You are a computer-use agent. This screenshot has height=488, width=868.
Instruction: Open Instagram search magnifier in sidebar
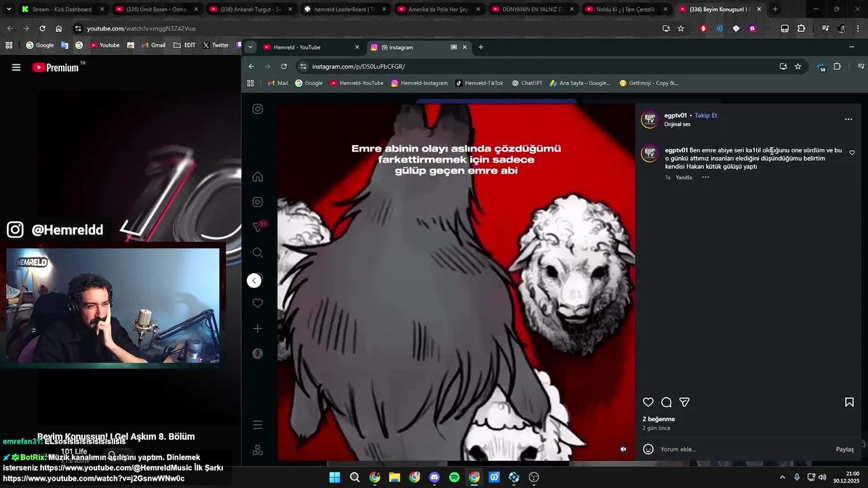coord(258,252)
